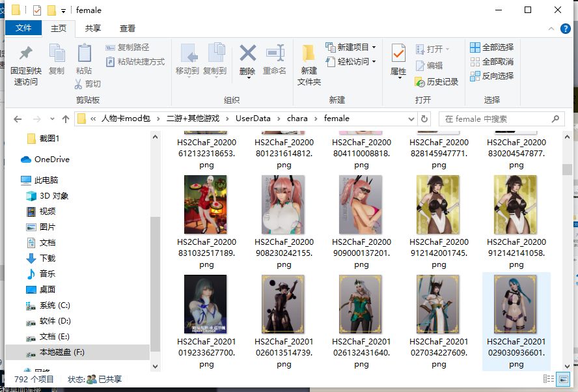Switch to the Home (主页) tab
578x392 pixels.
[x=59, y=29]
